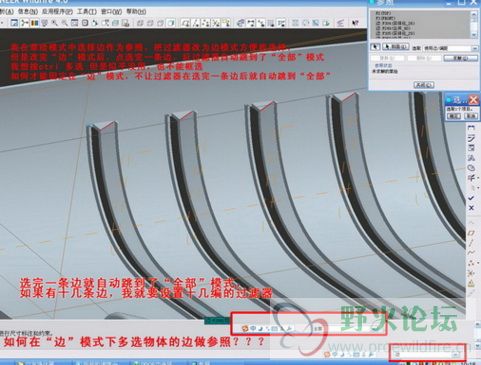Select the F305 edge entry in references list
The height and width of the screenshot is (365, 481).
[395, 33]
